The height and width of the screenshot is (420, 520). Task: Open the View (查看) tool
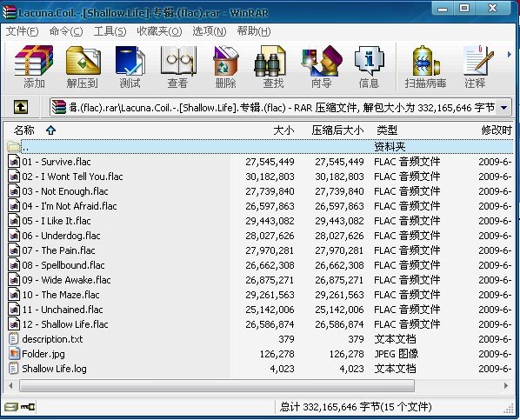(177, 67)
